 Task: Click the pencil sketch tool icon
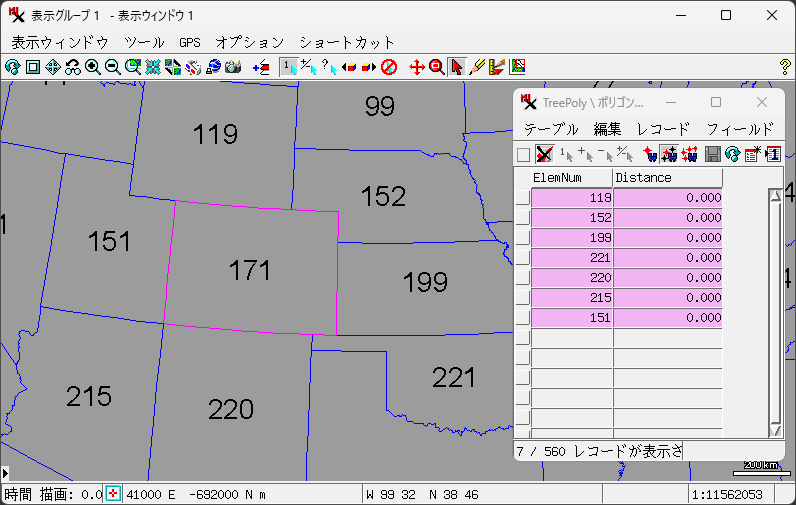[477, 67]
